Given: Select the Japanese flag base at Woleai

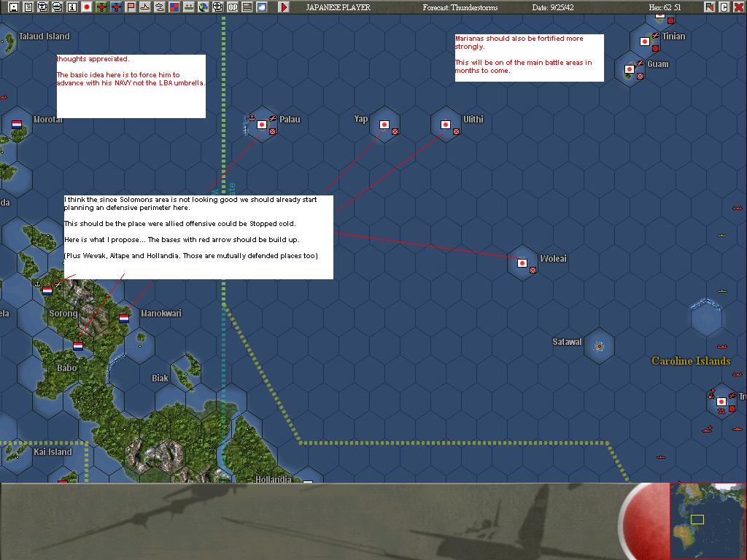Looking at the screenshot, I should (522, 263).
